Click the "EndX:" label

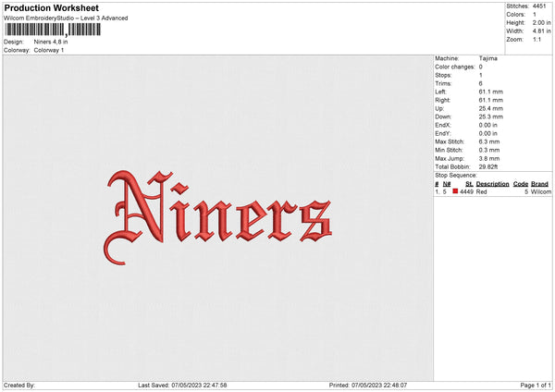click(x=443, y=125)
